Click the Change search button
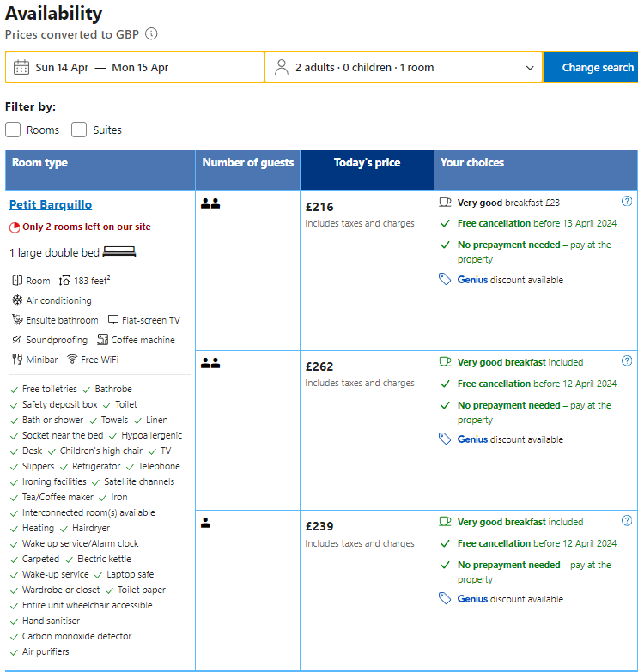Image resolution: width=638 pixels, height=672 pixels. point(591,67)
